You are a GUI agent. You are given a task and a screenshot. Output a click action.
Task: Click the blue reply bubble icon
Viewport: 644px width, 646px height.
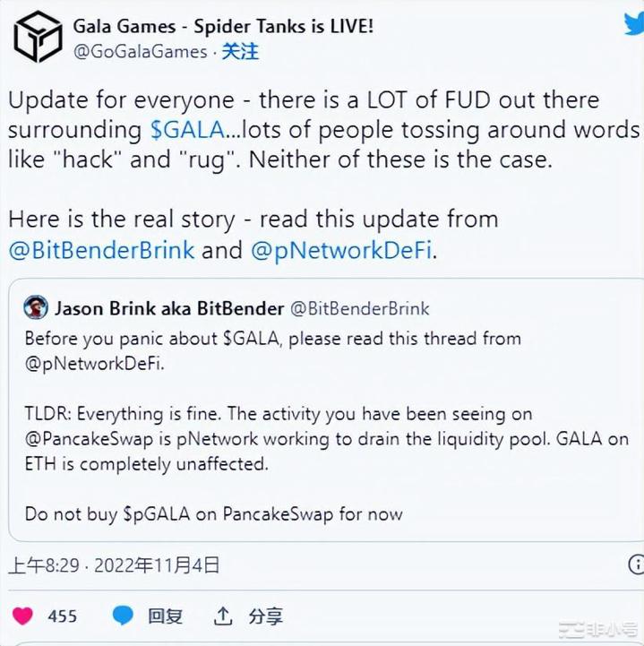click(x=123, y=616)
